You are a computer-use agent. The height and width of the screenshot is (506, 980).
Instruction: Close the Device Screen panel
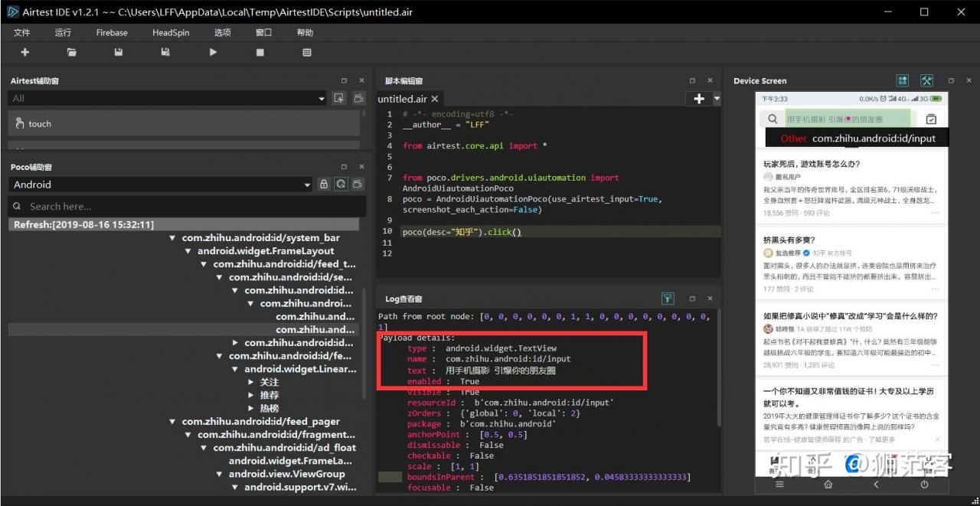(969, 80)
